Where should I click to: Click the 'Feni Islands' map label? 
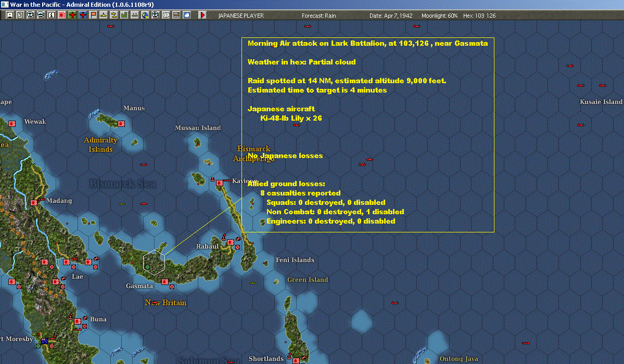(295, 260)
